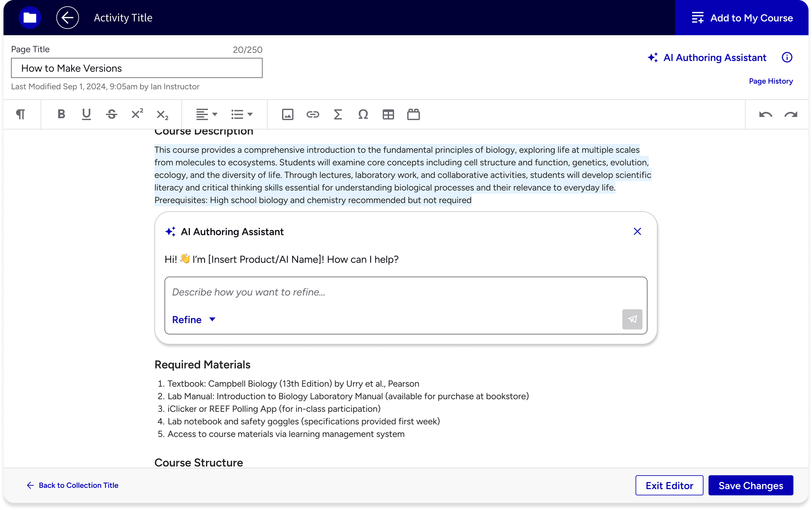This screenshot has width=812, height=510.
Task: View Page History
Action: coord(771,81)
